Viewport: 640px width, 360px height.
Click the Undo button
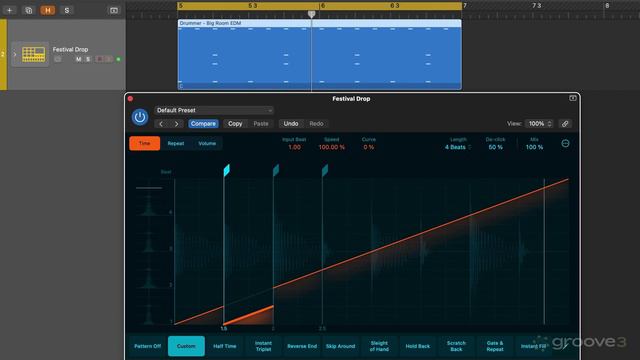tap(291, 124)
